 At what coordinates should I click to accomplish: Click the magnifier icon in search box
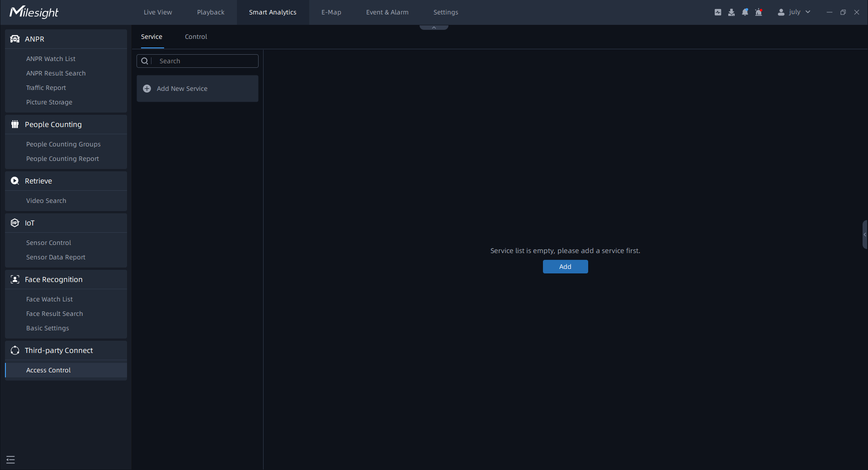pos(145,61)
